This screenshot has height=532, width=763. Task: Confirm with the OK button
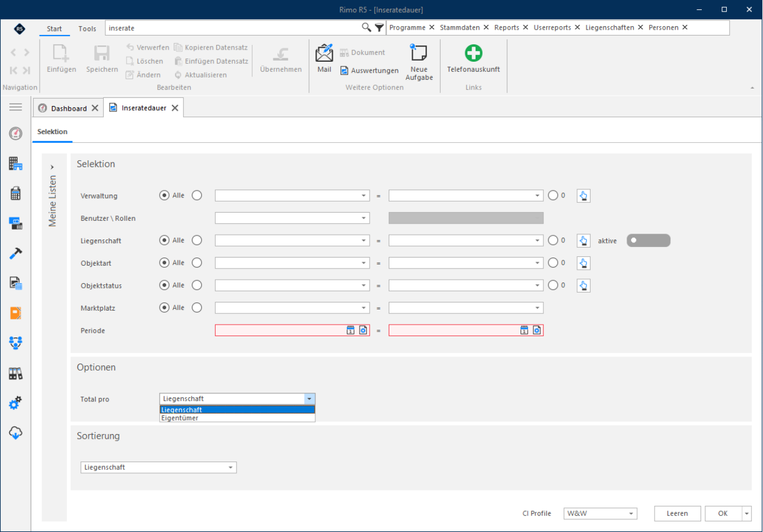(723, 513)
